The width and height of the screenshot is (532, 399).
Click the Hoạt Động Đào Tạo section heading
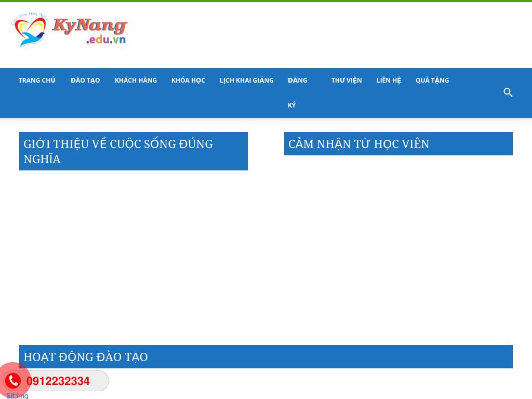86,357
